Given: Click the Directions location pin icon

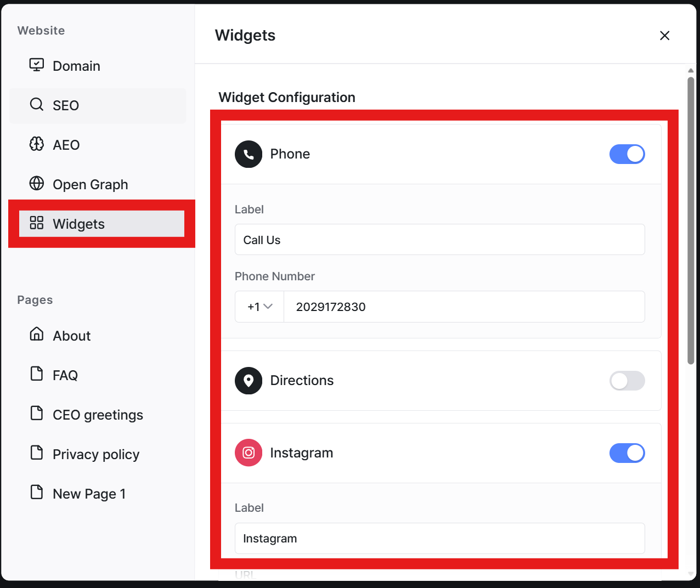Looking at the screenshot, I should tap(249, 381).
